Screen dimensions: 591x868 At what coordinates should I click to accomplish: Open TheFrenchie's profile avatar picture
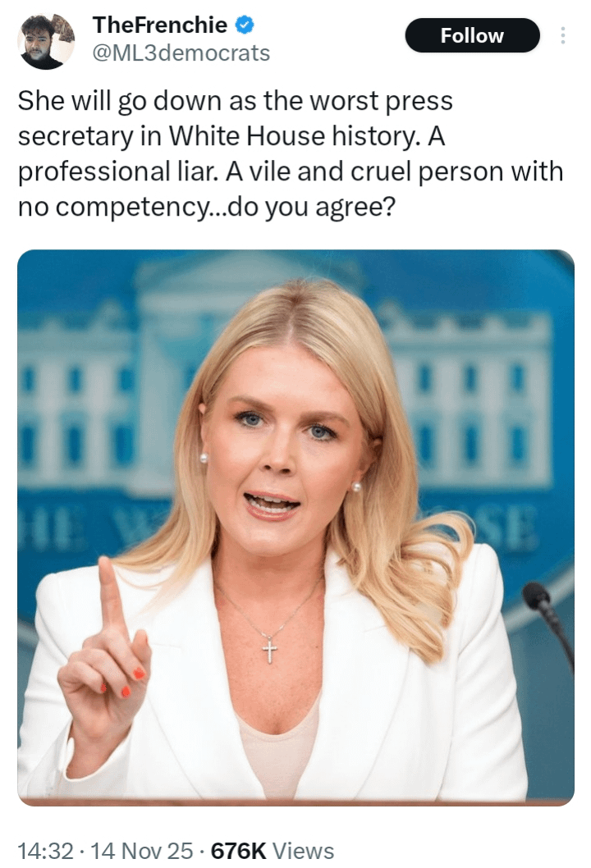pyautogui.click(x=46, y=42)
